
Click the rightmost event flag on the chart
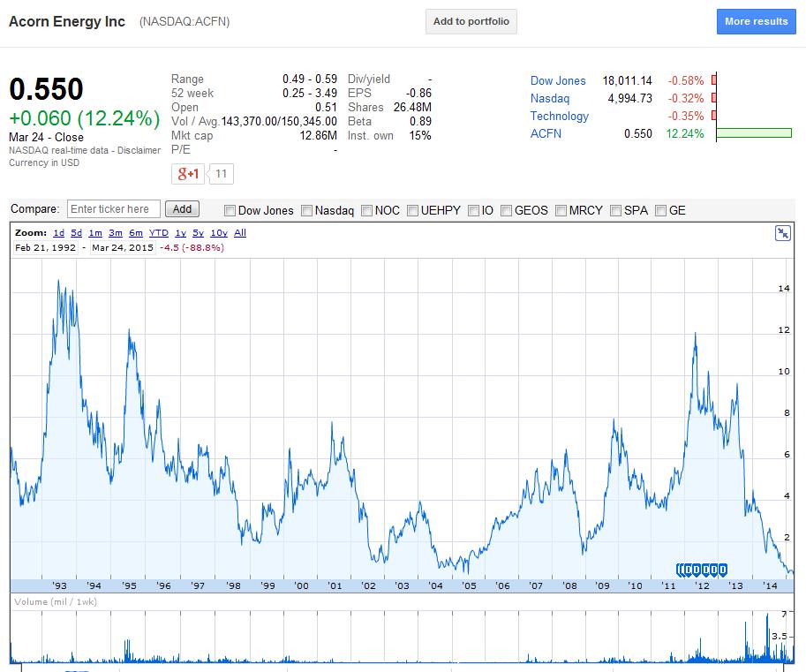point(723,570)
